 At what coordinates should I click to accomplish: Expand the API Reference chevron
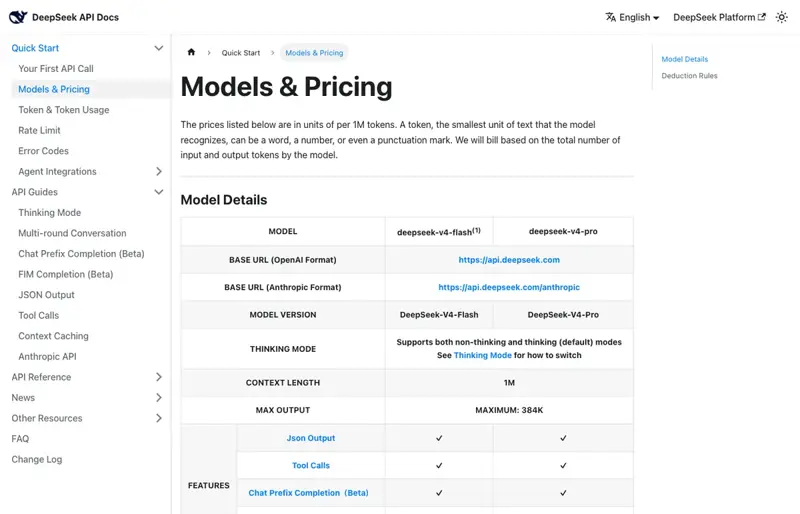(x=159, y=377)
